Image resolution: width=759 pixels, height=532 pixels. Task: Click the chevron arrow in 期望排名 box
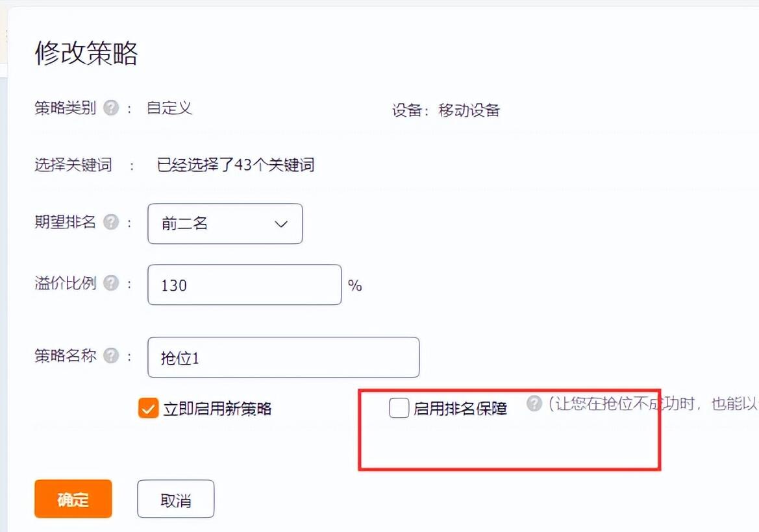click(281, 224)
